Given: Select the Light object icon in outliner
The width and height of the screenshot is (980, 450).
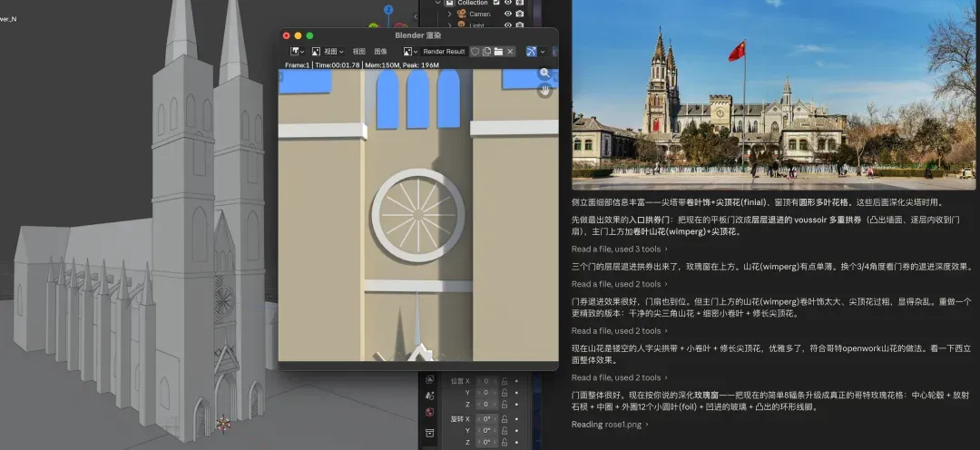Looking at the screenshot, I should (461, 25).
